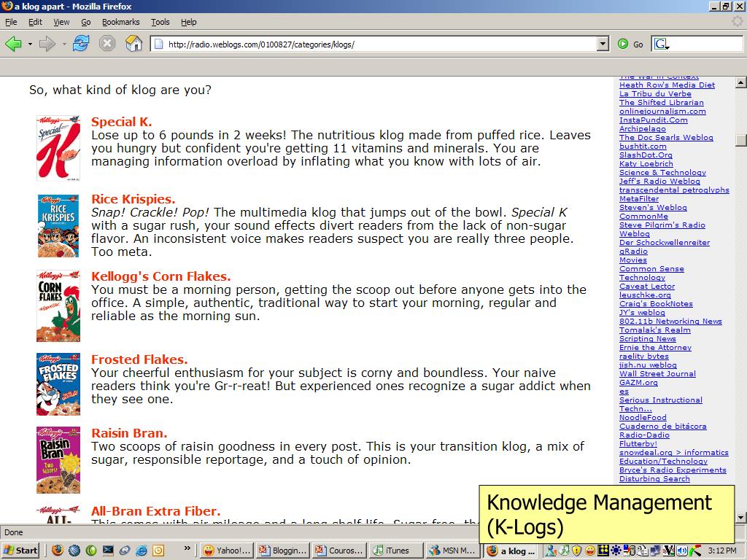The width and height of the screenshot is (747, 560).
Task: Click the Corn Flakes cereal box image
Action: (58, 306)
